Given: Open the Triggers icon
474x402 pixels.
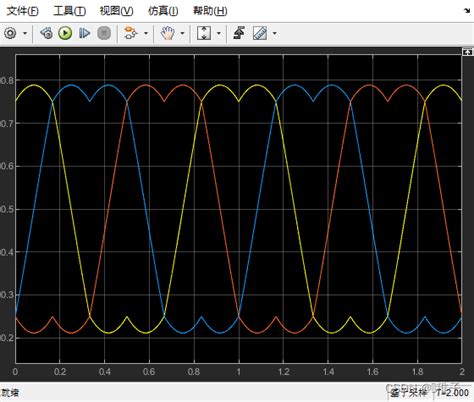Looking at the screenshot, I should click(x=239, y=33).
